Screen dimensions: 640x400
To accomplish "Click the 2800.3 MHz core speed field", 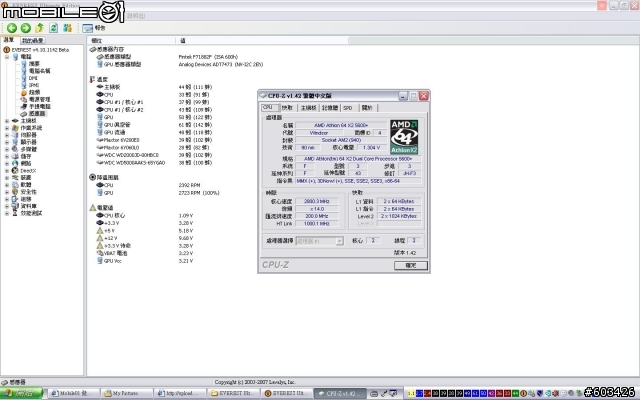I will 317,201.
